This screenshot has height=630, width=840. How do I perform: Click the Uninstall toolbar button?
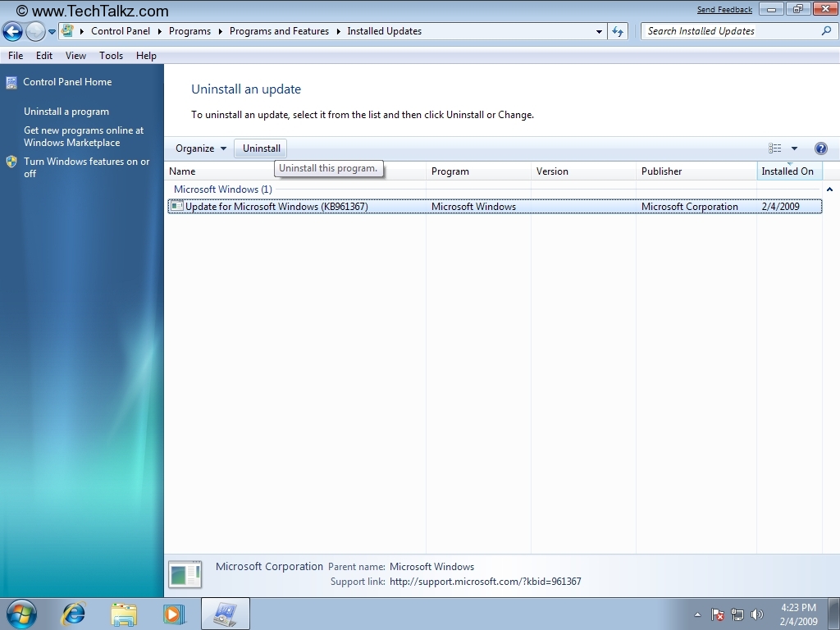click(x=262, y=148)
